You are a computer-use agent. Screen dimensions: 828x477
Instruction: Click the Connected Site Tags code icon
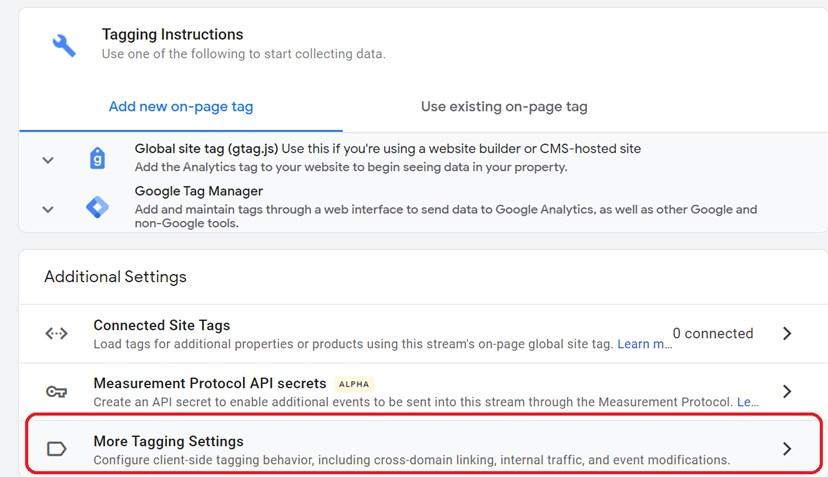coord(57,333)
